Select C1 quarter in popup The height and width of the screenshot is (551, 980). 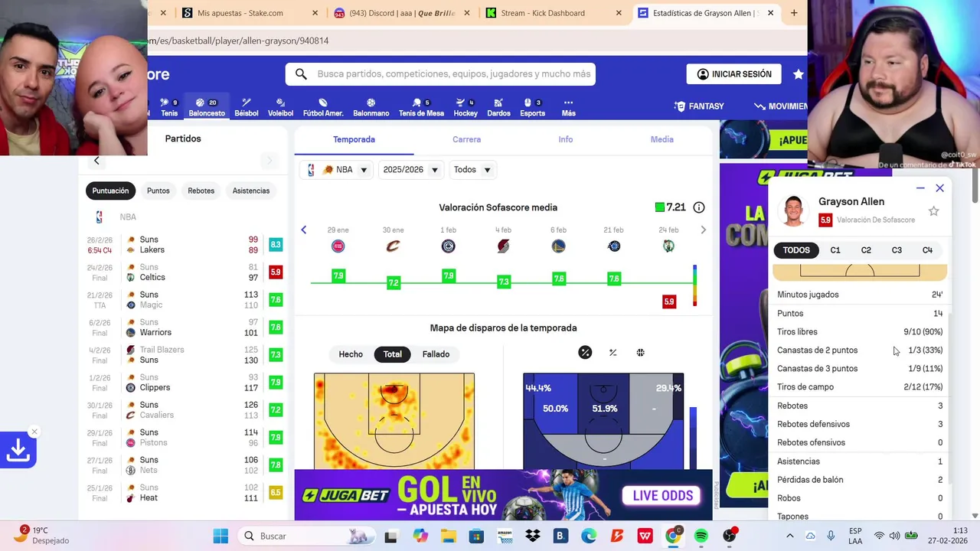point(835,250)
